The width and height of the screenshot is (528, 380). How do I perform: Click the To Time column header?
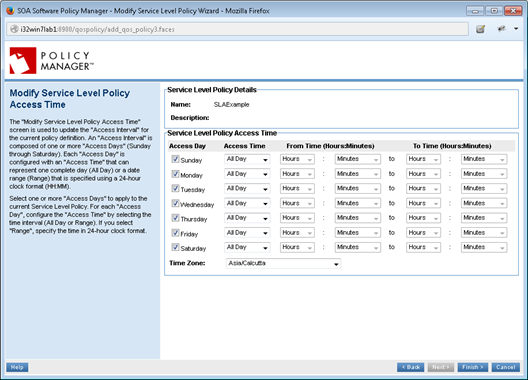pyautogui.click(x=452, y=146)
